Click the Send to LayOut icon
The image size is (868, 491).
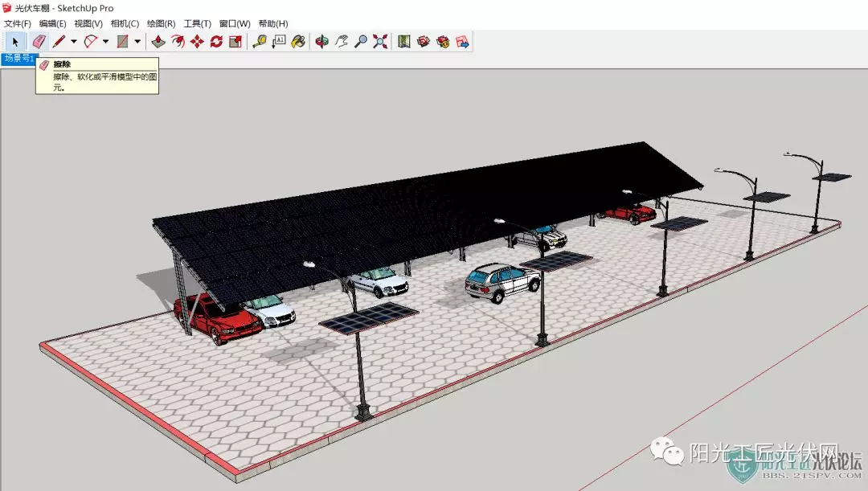pyautogui.click(x=462, y=42)
